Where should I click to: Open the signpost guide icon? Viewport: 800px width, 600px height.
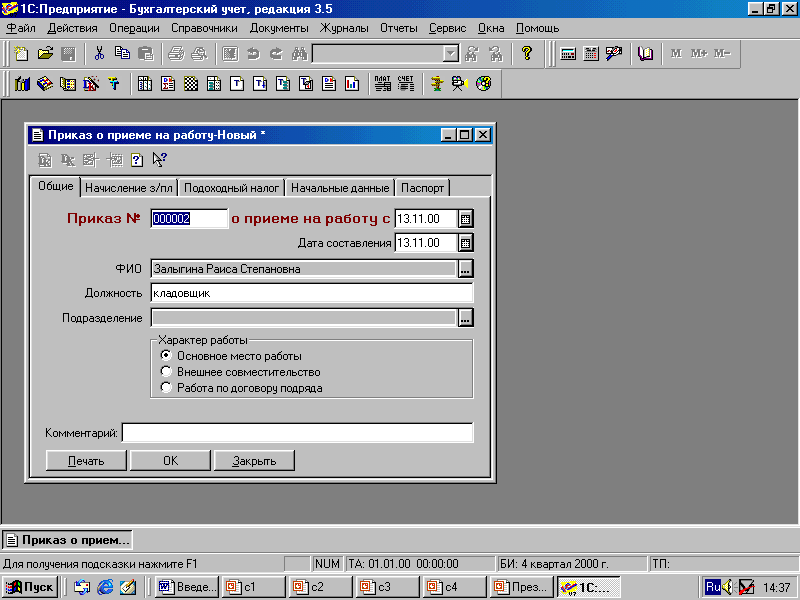tap(437, 84)
